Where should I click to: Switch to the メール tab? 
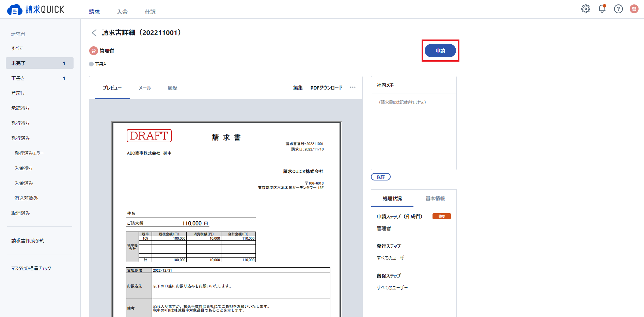pyautogui.click(x=145, y=88)
